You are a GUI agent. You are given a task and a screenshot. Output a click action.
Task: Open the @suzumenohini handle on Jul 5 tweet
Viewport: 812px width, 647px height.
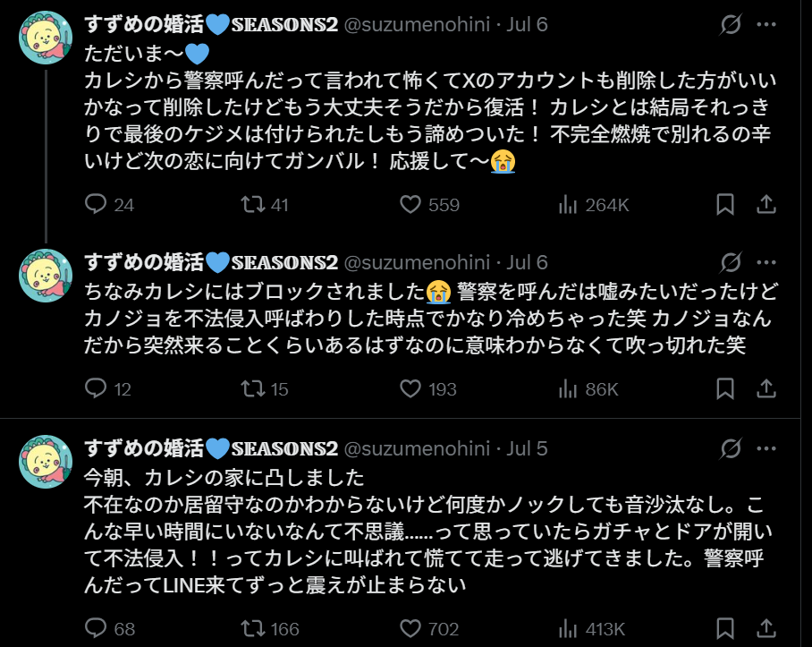coord(417,448)
